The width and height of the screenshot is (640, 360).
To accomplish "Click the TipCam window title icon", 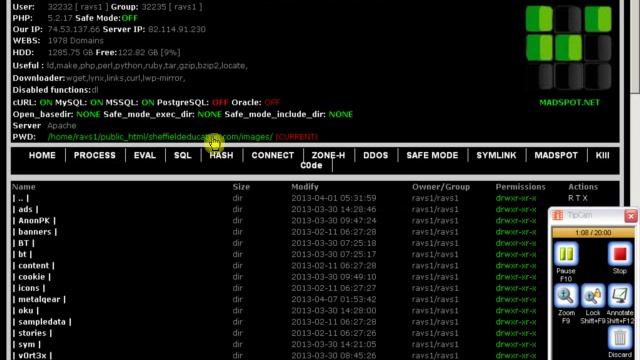I will click(x=558, y=215).
